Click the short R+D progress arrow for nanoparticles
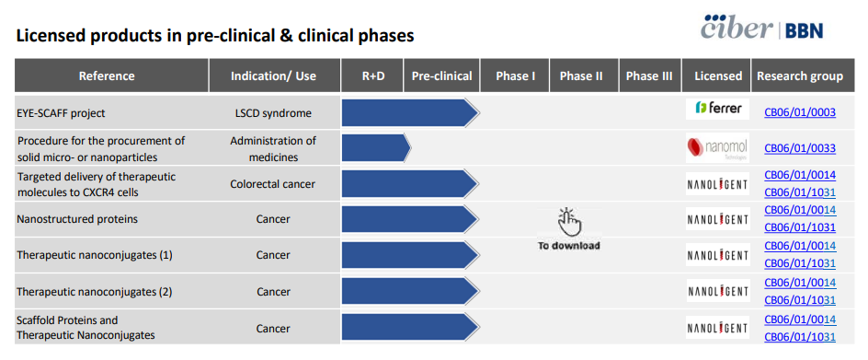The width and height of the screenshot is (868, 360). coord(376,148)
